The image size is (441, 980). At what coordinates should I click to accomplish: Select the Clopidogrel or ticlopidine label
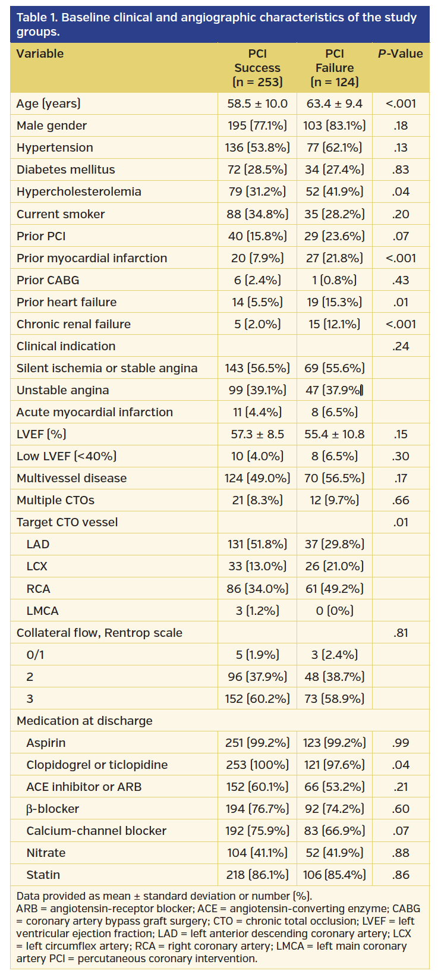pos(97,765)
